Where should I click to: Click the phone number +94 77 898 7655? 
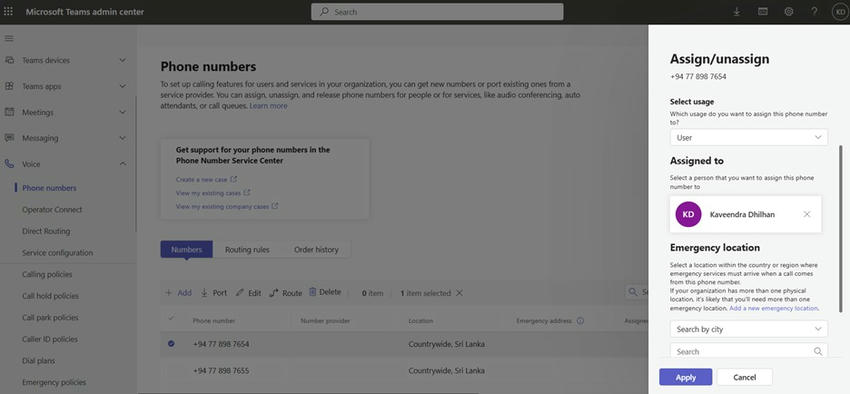[x=221, y=371]
